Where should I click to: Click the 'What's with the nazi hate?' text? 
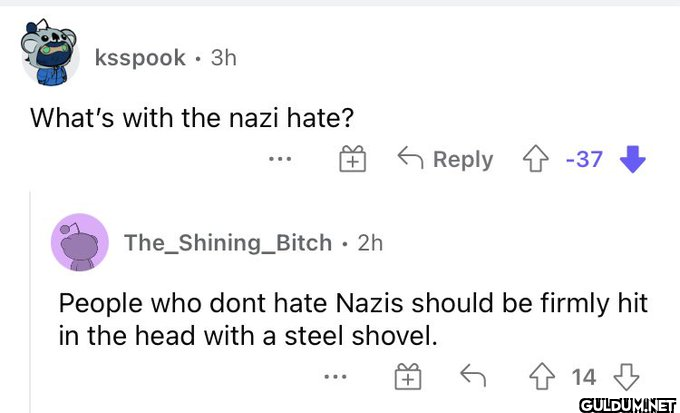[192, 118]
